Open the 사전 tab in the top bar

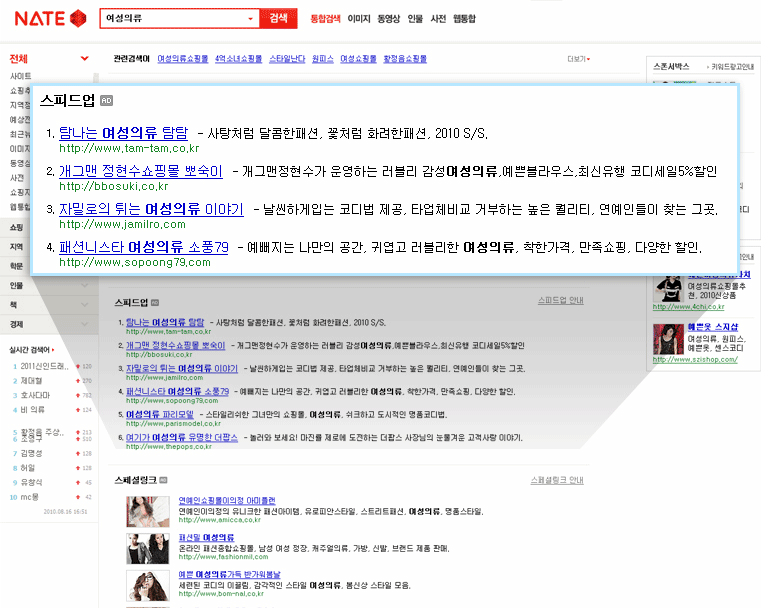[438, 19]
